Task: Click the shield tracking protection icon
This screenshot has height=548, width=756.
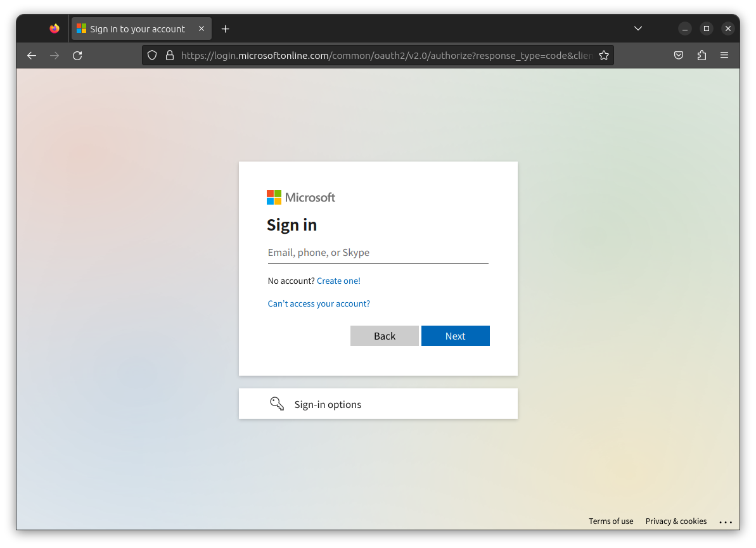Action: pyautogui.click(x=152, y=55)
